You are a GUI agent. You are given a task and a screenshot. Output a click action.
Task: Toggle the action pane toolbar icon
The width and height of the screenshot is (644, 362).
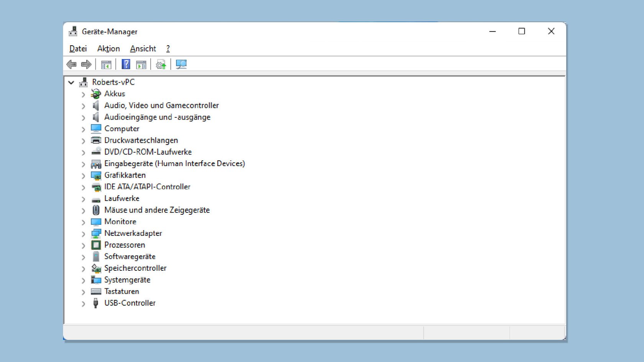click(x=141, y=64)
